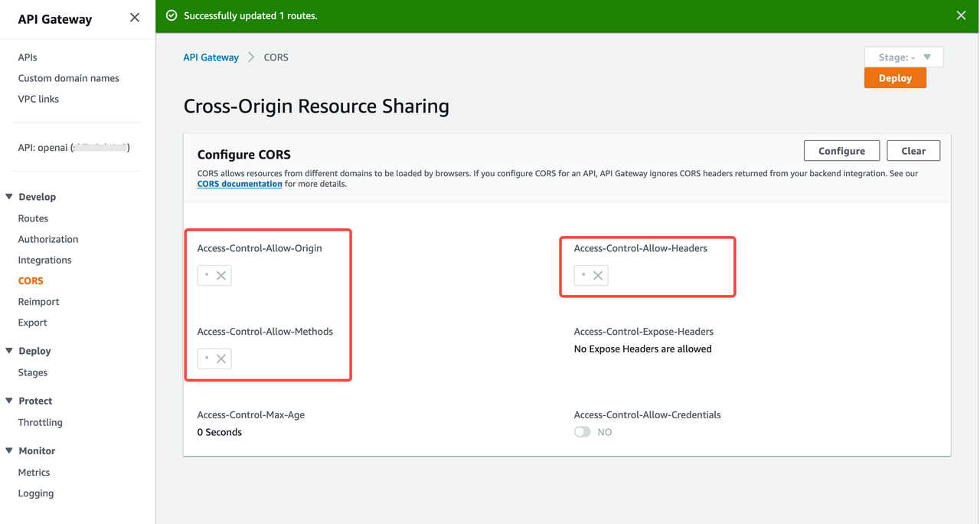Open APIs in the sidebar
The width and height of the screenshot is (980, 524).
coord(28,57)
